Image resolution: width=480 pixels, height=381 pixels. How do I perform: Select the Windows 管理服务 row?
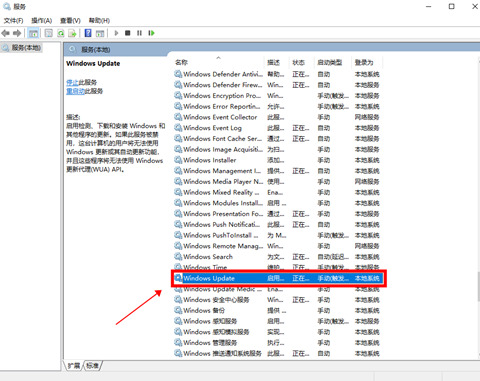[x=277, y=343]
